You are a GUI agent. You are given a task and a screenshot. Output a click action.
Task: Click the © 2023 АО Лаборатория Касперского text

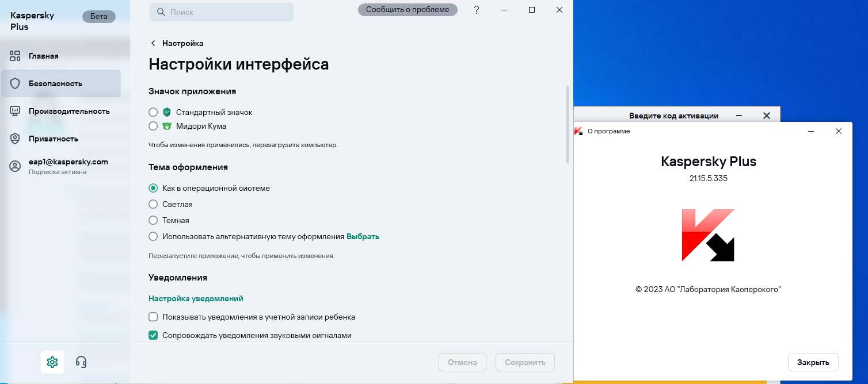708,289
